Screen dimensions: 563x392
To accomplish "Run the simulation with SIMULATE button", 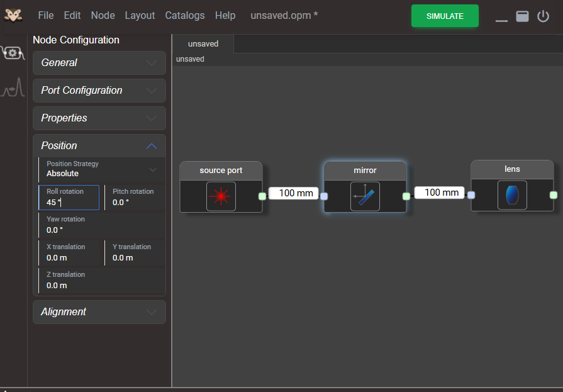I will pos(445,16).
